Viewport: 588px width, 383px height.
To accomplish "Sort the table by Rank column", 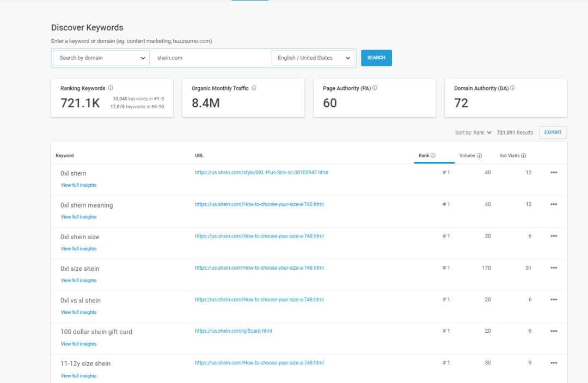I will click(424, 156).
